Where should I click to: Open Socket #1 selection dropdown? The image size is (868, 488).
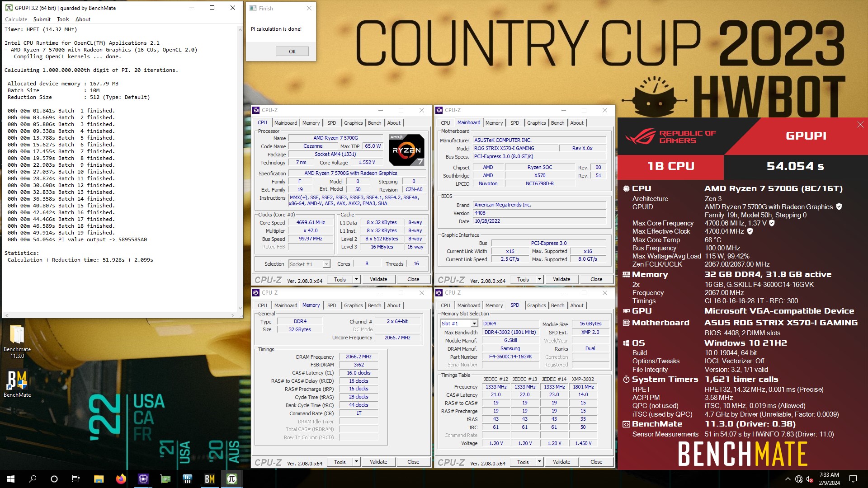tap(309, 264)
